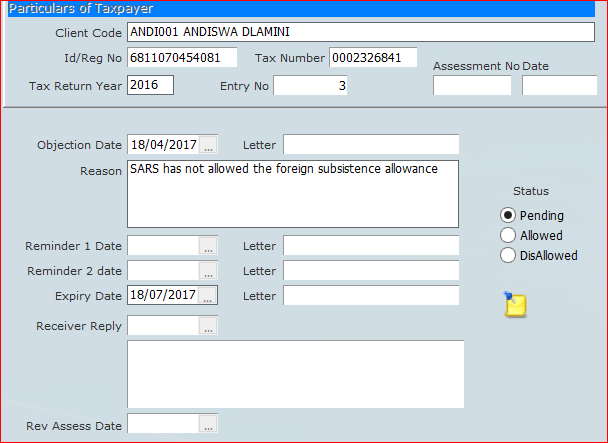
Task: Select the Pending status radio button
Action: [x=508, y=215]
